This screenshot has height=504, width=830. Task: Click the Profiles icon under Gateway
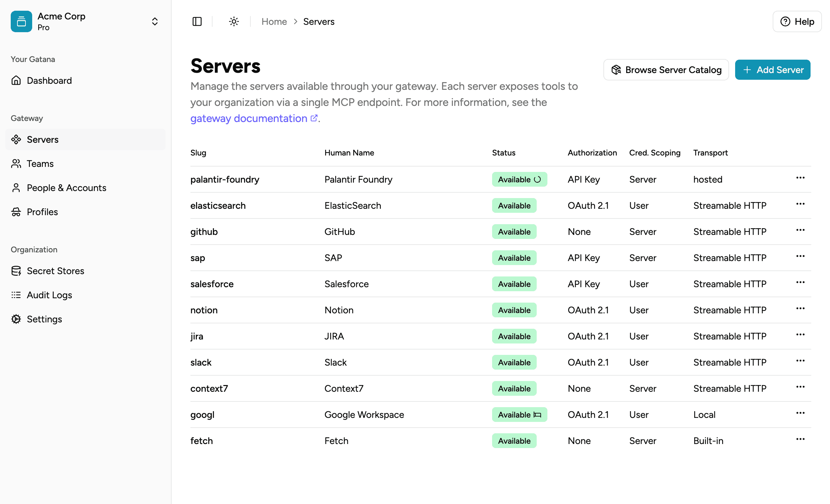pos(16,212)
